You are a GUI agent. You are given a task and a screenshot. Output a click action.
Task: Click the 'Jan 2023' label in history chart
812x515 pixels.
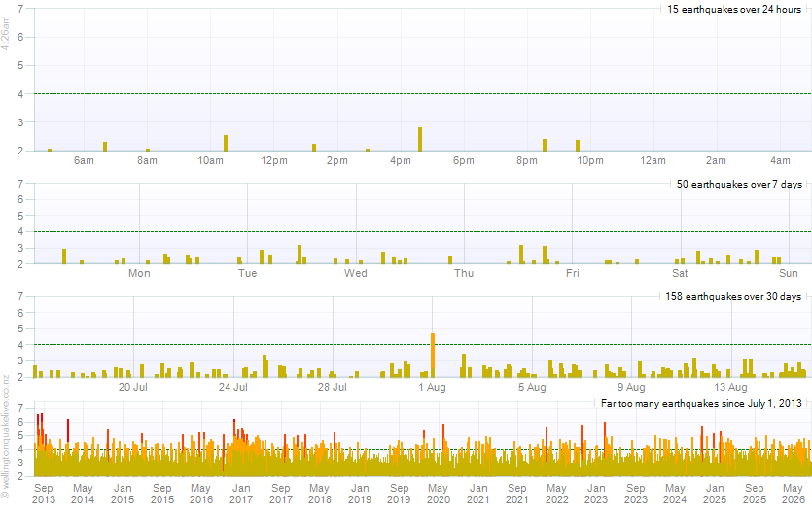click(x=596, y=494)
